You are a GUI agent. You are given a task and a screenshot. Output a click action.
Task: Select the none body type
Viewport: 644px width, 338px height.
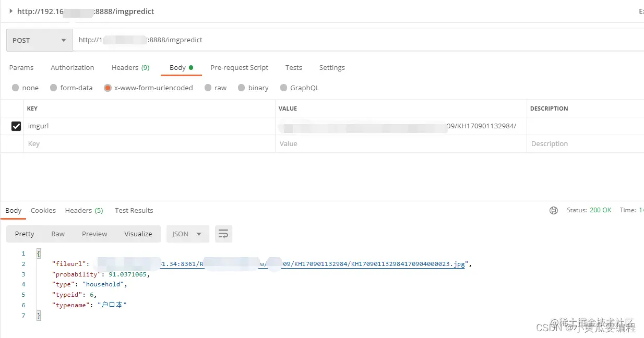pos(25,88)
